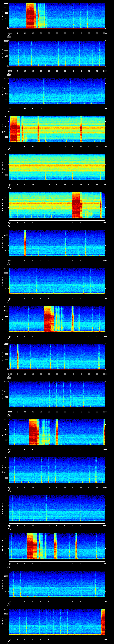
Task: Select the '6:24:00' time label
Action: click(x=9, y=109)
